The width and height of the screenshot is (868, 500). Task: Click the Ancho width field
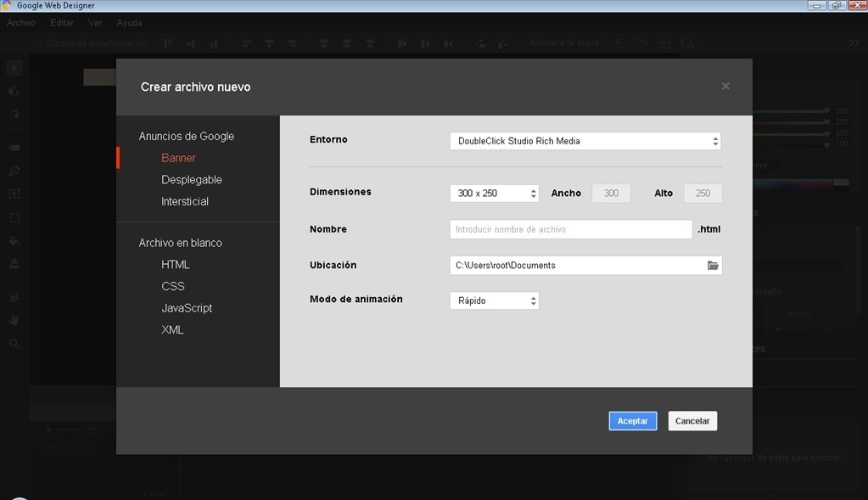(611, 194)
